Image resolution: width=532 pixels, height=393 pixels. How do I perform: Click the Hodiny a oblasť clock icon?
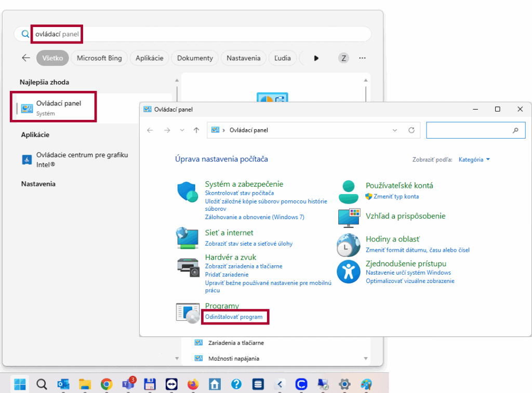click(x=348, y=245)
